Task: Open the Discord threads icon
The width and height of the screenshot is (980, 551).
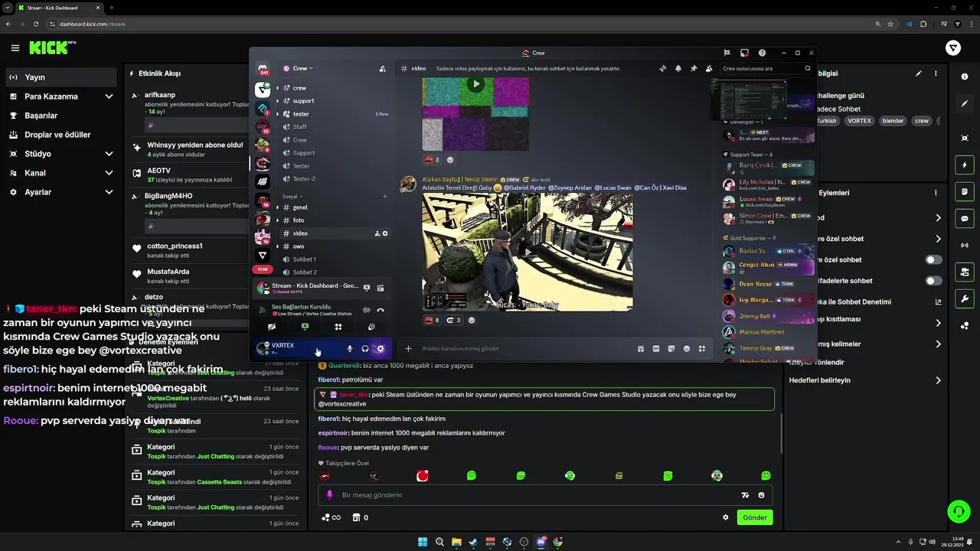Action: point(663,68)
